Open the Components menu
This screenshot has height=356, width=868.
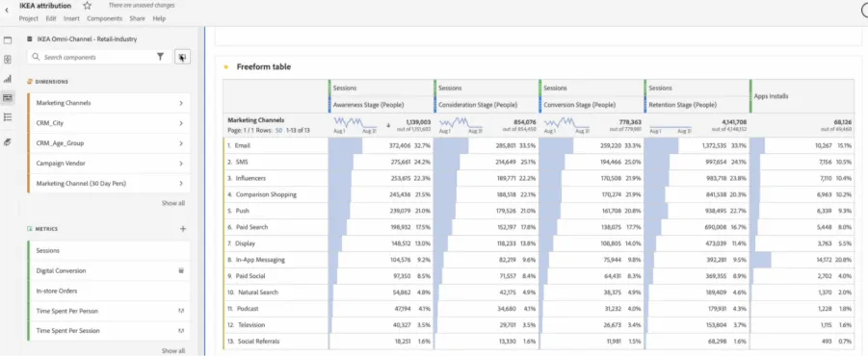tap(105, 18)
